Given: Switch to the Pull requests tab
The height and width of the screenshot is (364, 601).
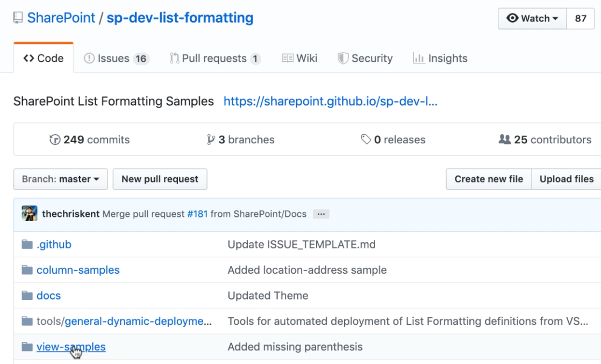Looking at the screenshot, I should click(x=215, y=58).
